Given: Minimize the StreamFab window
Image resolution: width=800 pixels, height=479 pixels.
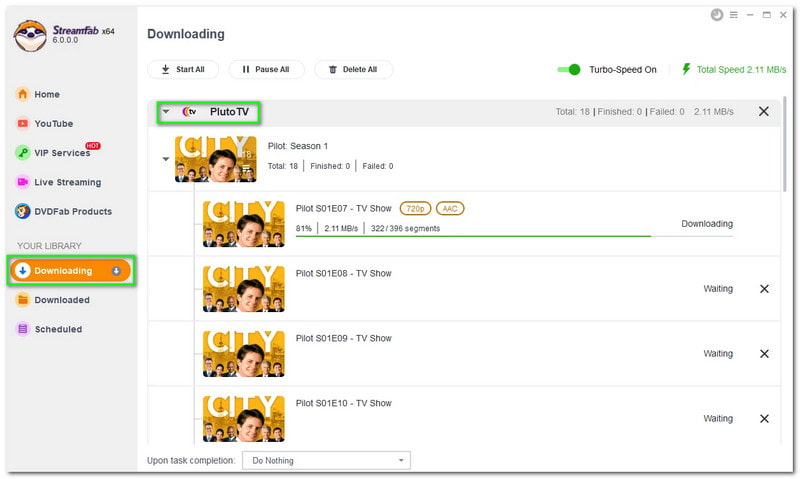Looking at the screenshot, I should coord(750,15).
